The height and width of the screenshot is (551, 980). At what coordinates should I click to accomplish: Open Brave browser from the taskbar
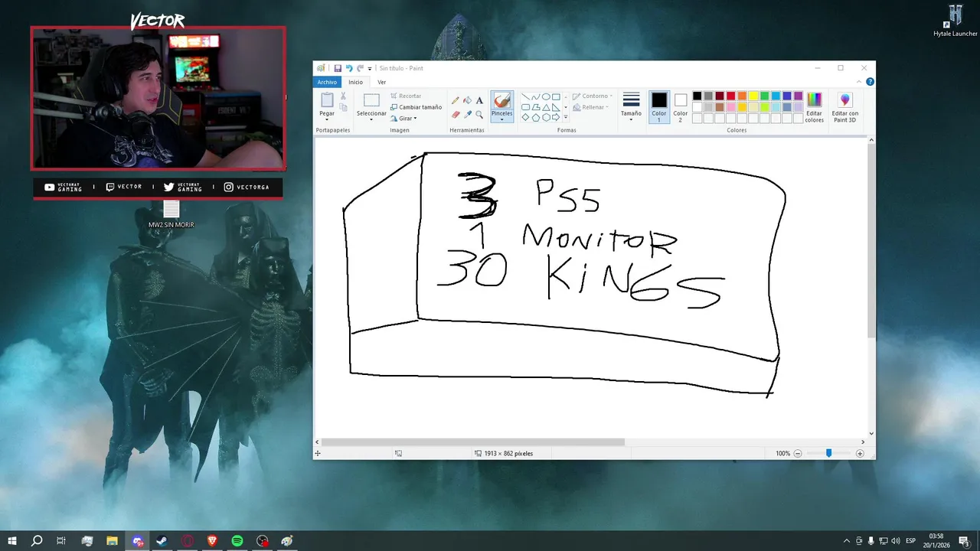click(x=212, y=541)
